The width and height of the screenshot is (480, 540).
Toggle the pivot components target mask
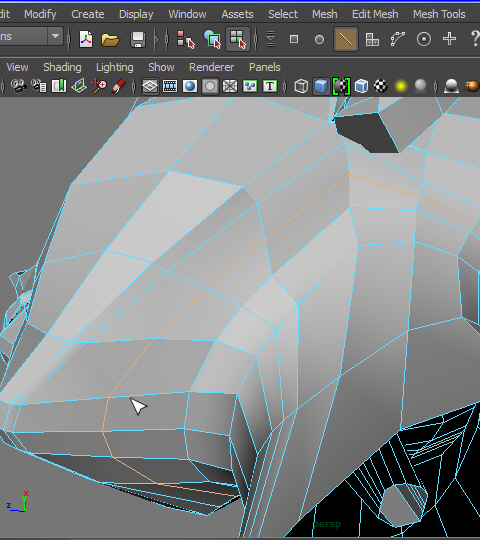pos(424,39)
